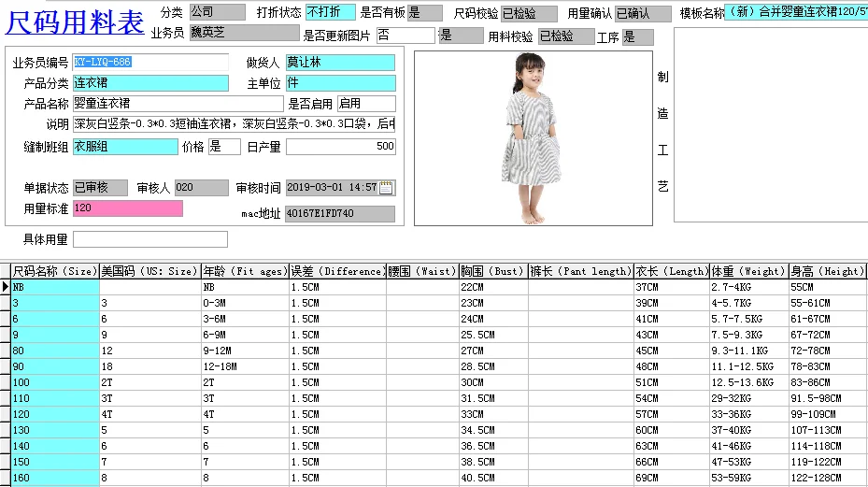Click the 体重 (Weight) column header
This screenshot has height=487, width=868.
[749, 271]
